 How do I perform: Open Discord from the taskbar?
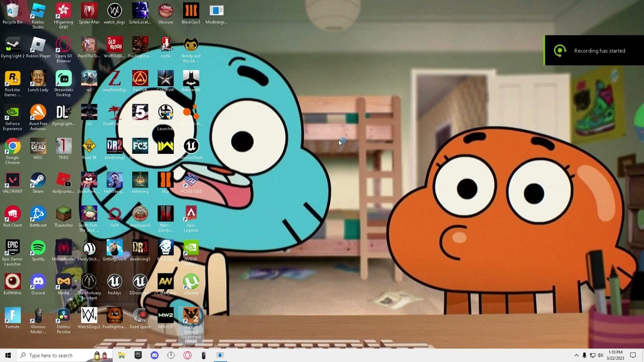tap(154, 355)
